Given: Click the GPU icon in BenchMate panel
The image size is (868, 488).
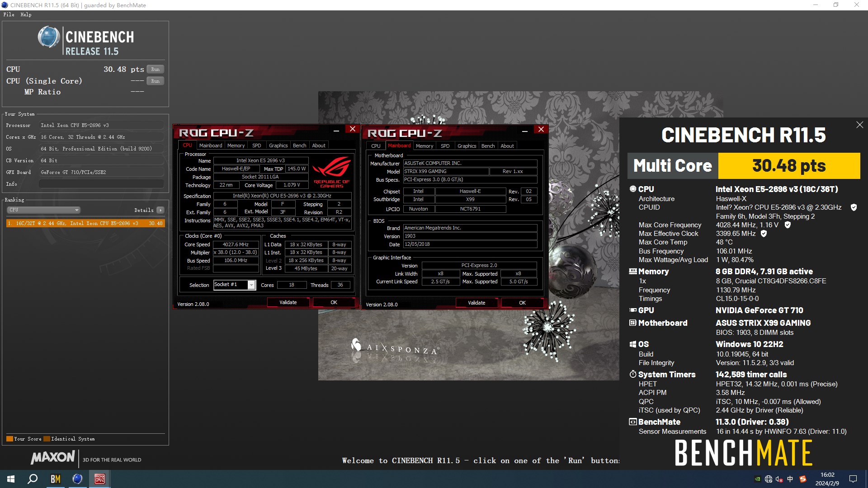Looking at the screenshot, I should (633, 310).
